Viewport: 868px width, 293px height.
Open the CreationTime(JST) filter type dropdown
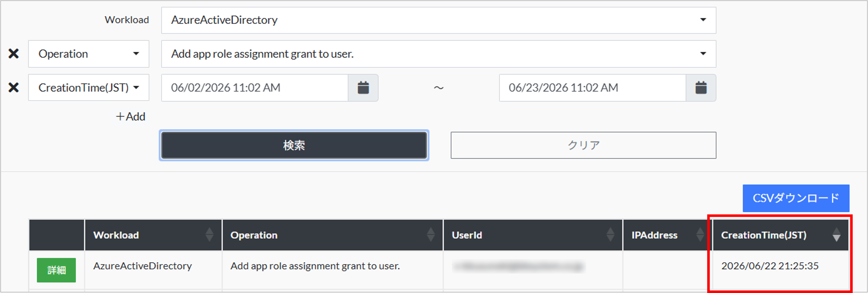coord(89,88)
